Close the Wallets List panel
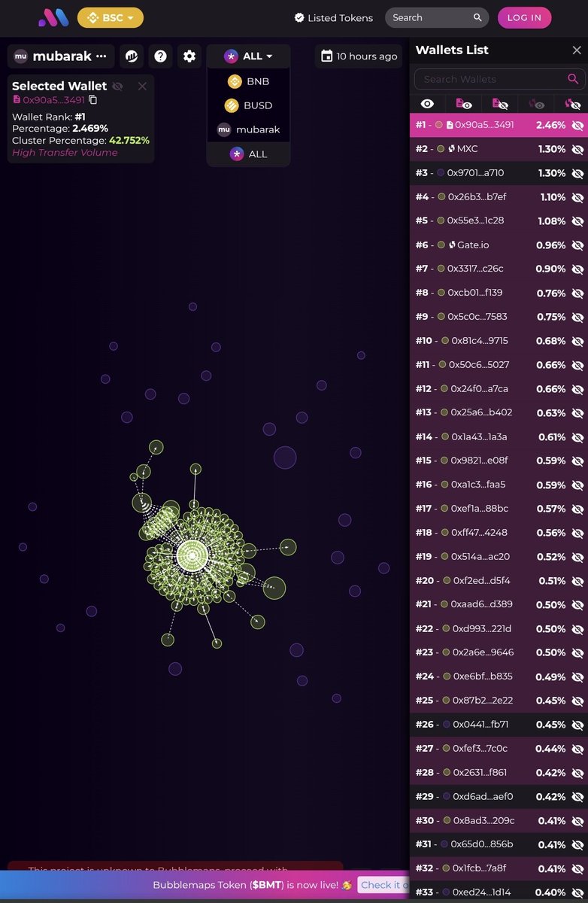588x903 pixels. coord(577,50)
